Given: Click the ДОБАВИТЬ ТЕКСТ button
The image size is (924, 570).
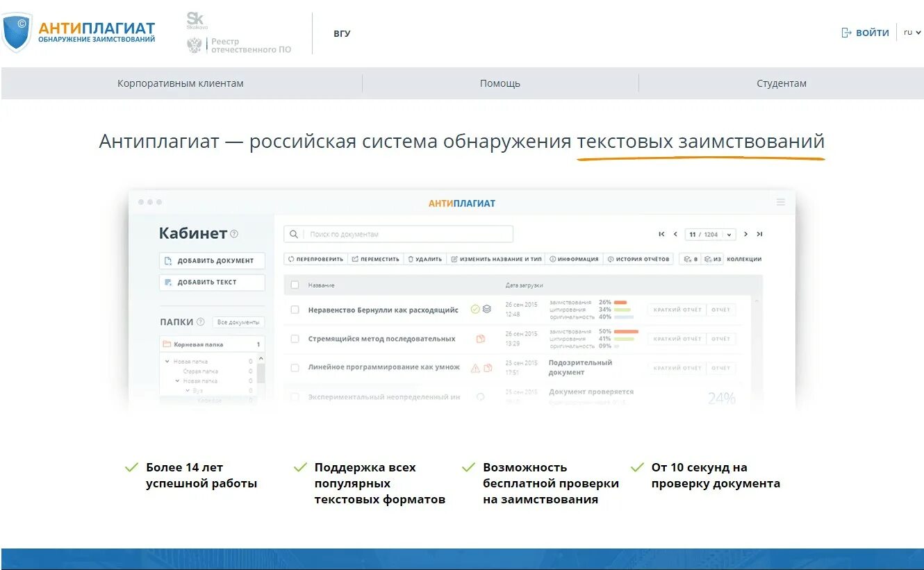Looking at the screenshot, I should pos(212,282).
